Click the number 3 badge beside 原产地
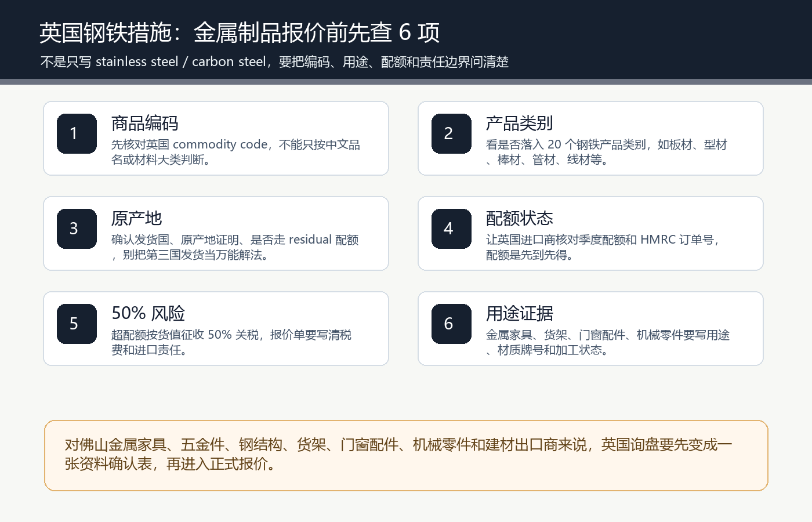The height and width of the screenshot is (522, 812). coord(77,229)
